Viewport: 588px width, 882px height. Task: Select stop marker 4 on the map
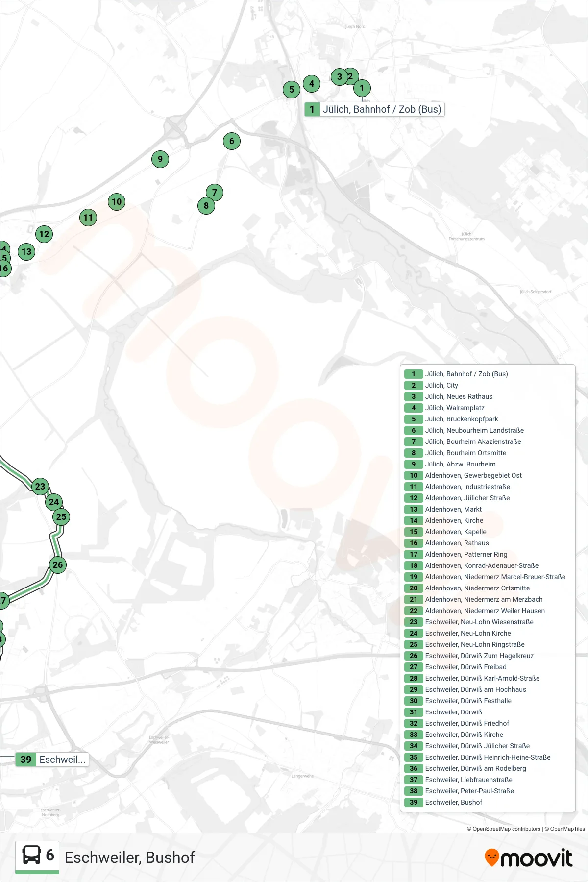(x=312, y=84)
